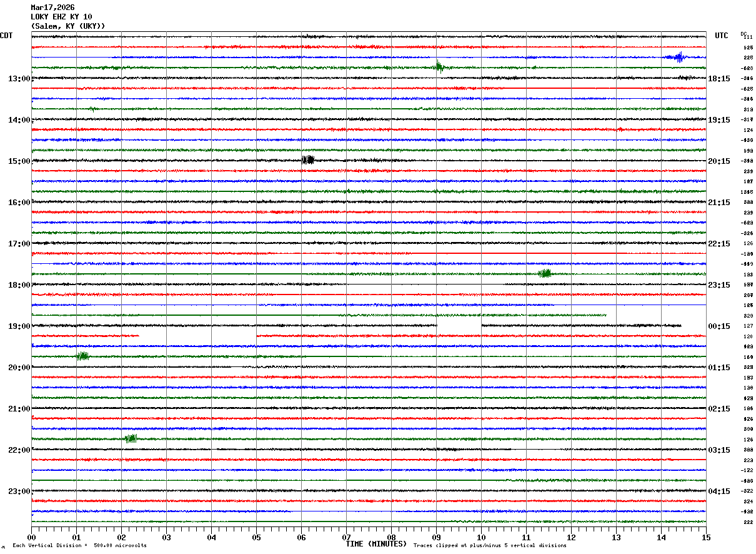756x554 pixels.
Task: Click the blue seismic burst near minute 14
Action: pos(678,58)
